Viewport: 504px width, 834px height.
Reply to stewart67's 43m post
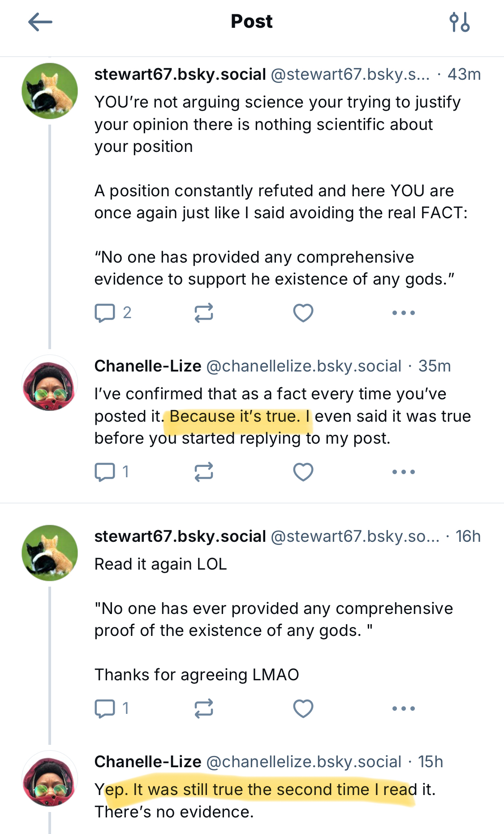click(105, 313)
